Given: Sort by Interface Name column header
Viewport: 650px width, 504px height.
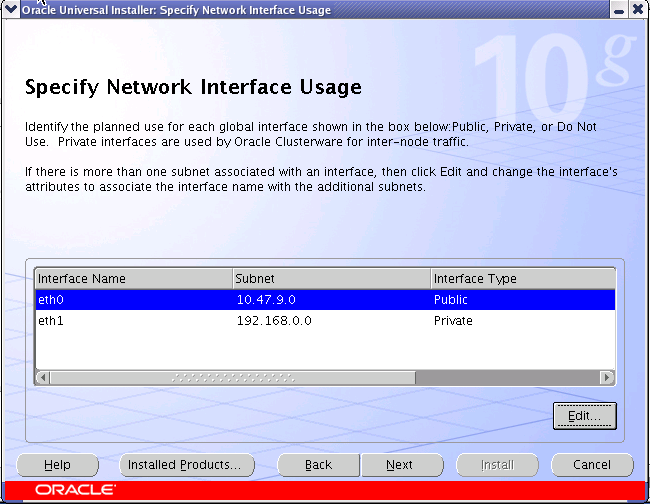Looking at the screenshot, I should pyautogui.click(x=134, y=279).
